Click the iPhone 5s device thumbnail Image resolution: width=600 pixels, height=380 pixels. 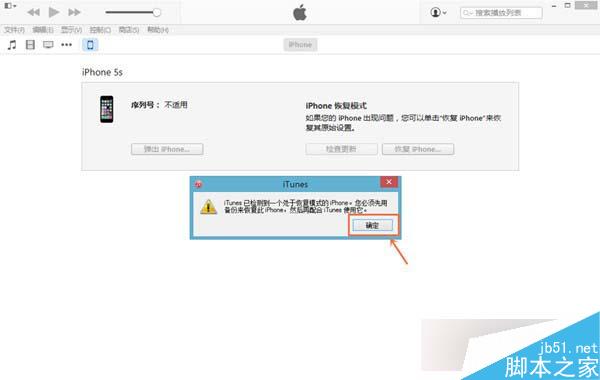coord(107,109)
